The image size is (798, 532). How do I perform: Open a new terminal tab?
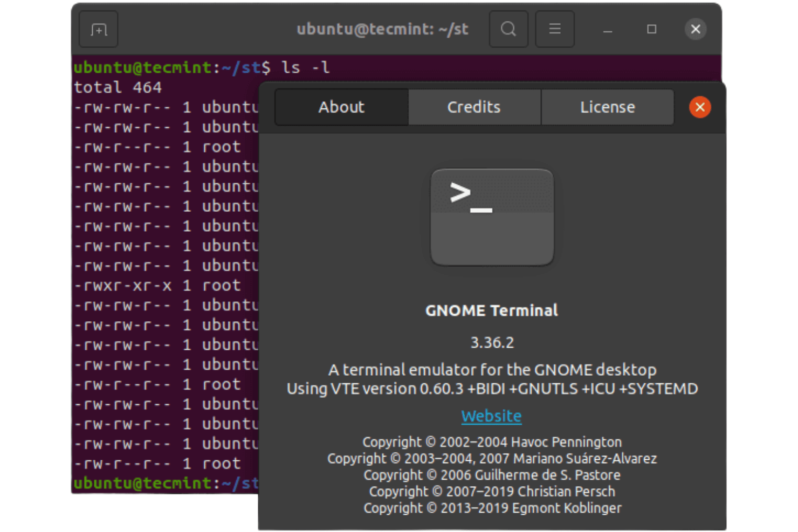pos(99,29)
